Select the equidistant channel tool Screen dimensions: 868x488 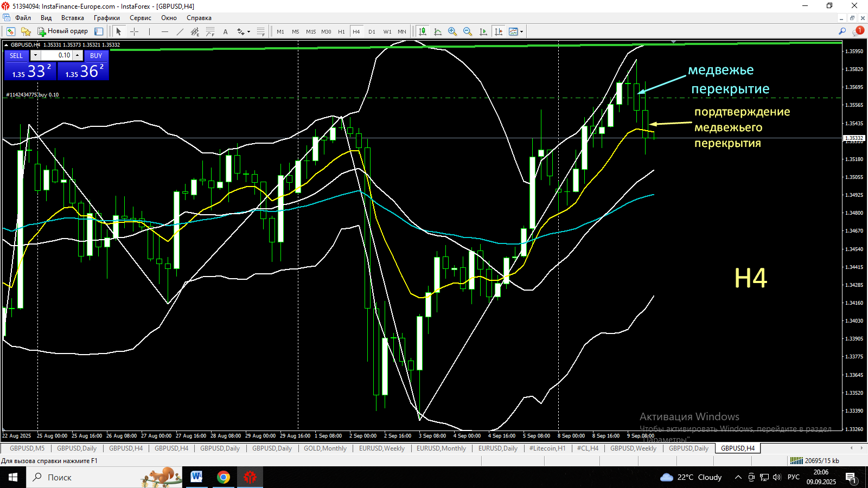[195, 31]
